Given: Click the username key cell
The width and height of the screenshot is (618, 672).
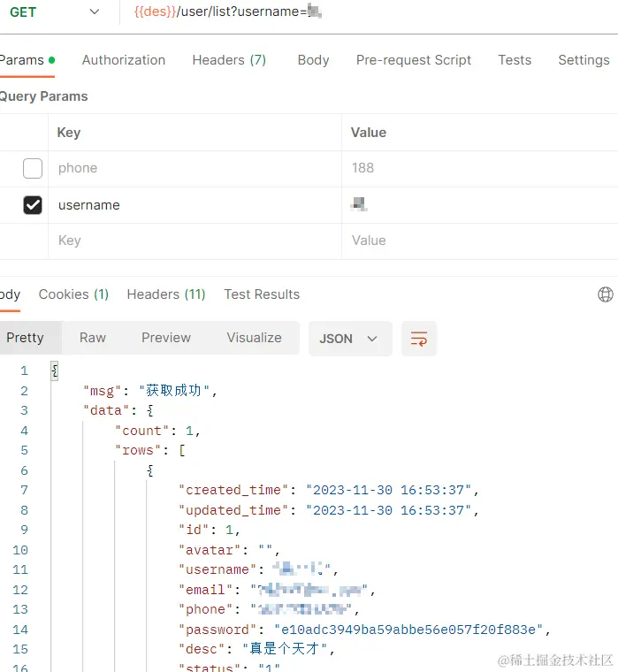Looking at the screenshot, I should tap(195, 205).
